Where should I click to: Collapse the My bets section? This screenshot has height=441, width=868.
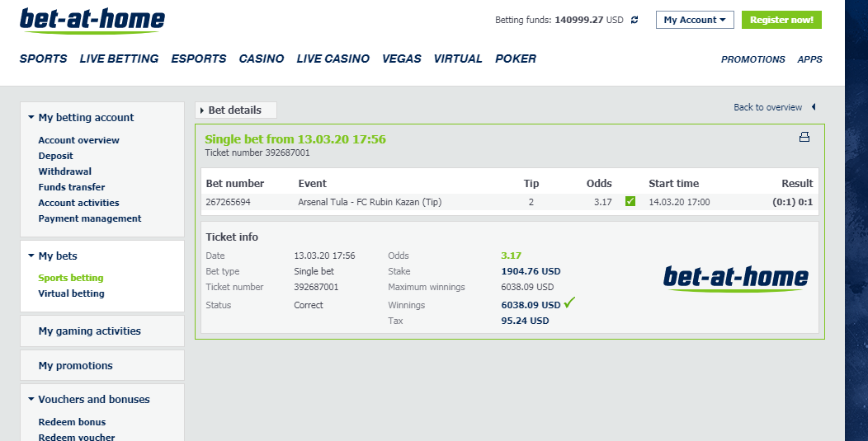tap(31, 256)
